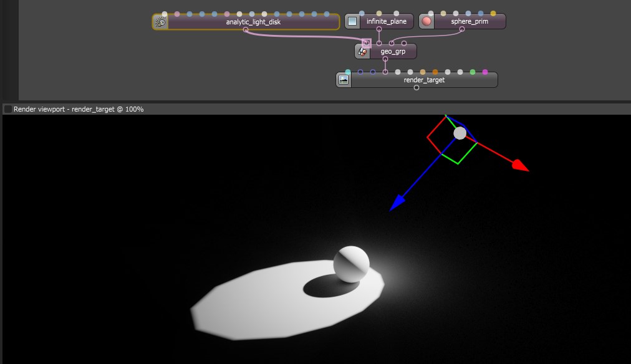The image size is (631, 364).
Task: Click the pale yellow input pin on infinite_plane
Action: pyautogui.click(x=379, y=14)
